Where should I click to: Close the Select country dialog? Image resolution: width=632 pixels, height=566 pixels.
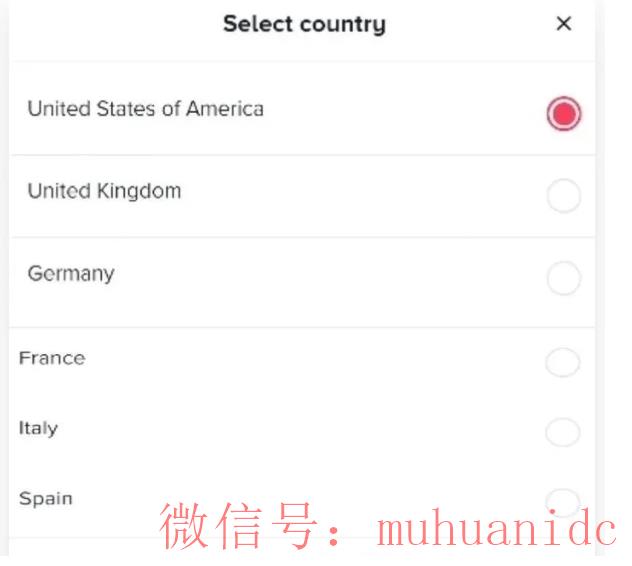point(564,24)
